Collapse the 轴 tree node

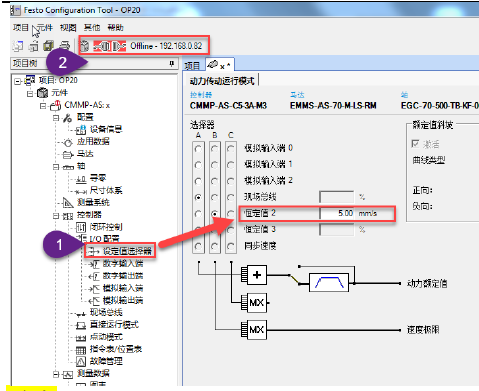click(56, 167)
